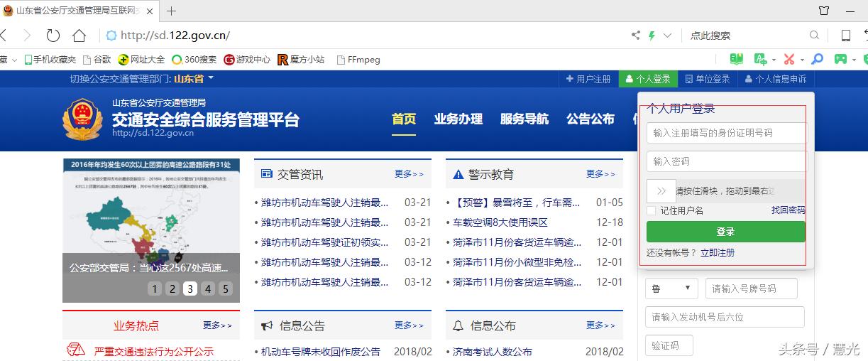Click the national police emblem logo
Screen dimensions: 868x361
82,119
